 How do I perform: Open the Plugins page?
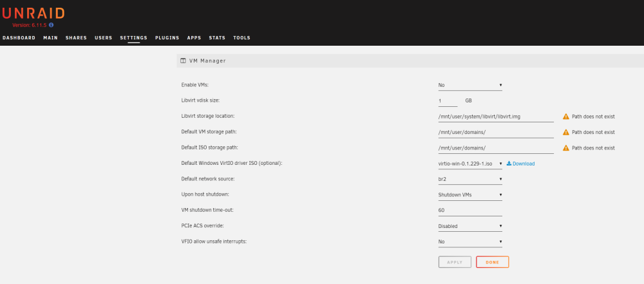[x=167, y=38]
